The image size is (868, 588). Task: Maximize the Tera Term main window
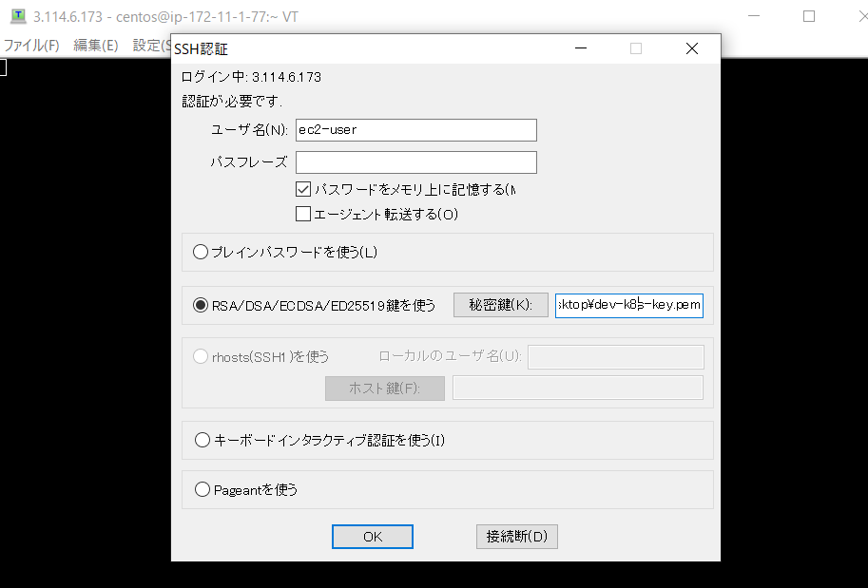pos(809,16)
